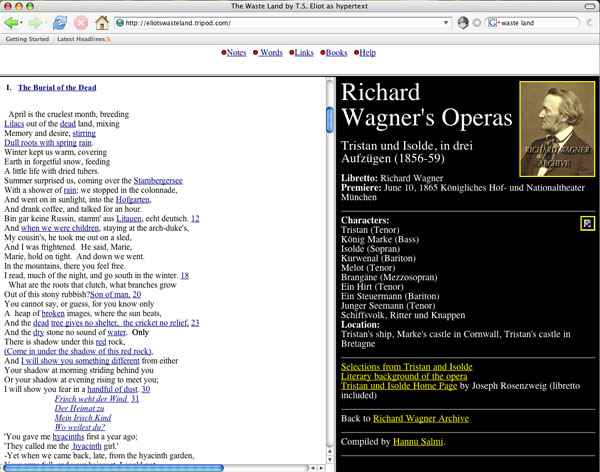Go back to Richard Wagner Archive link
Screen dimensions: 600x472
point(421,418)
